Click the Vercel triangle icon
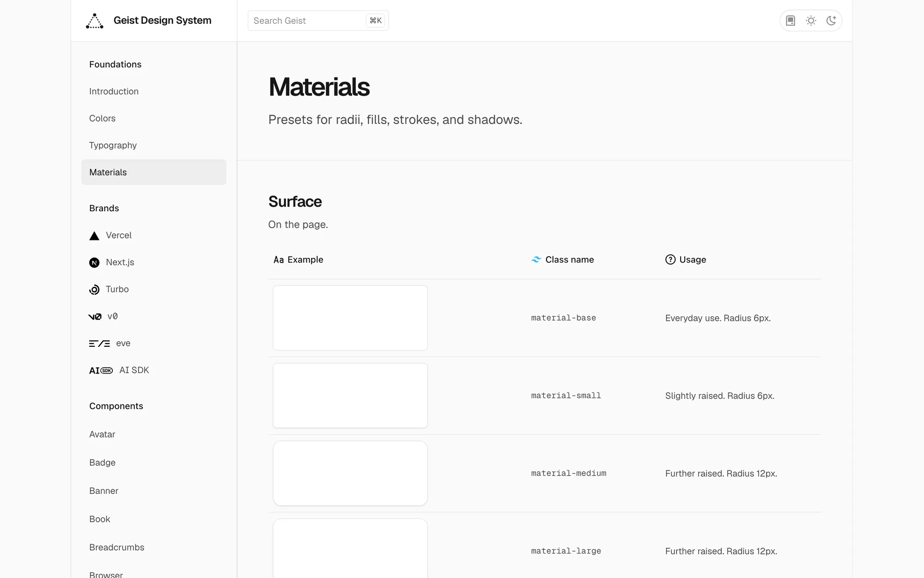 [x=94, y=236]
